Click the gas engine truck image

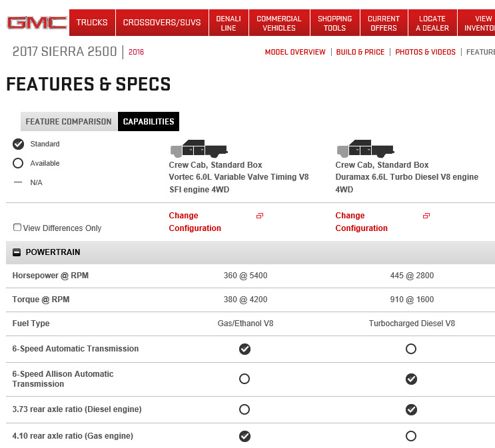coord(199,148)
